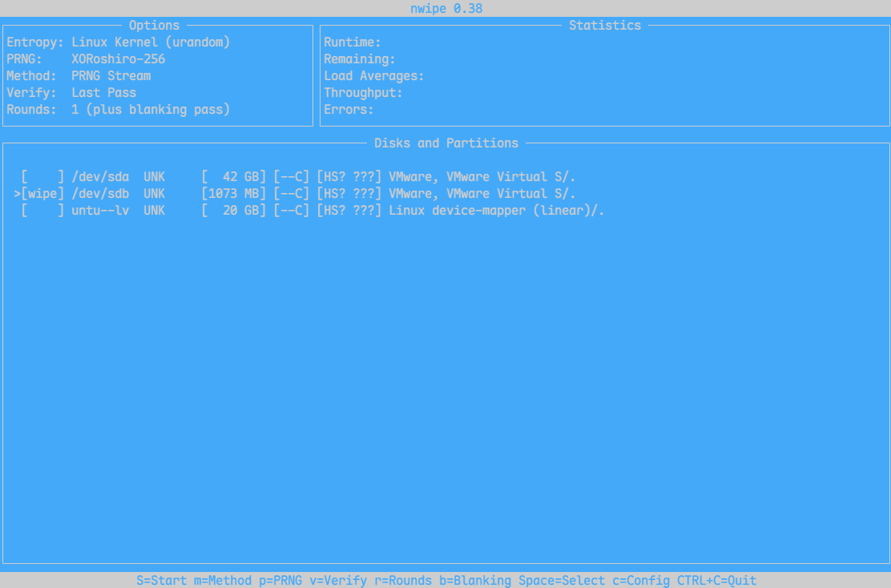Click CTRL+C=Quit in the footer

(716, 581)
